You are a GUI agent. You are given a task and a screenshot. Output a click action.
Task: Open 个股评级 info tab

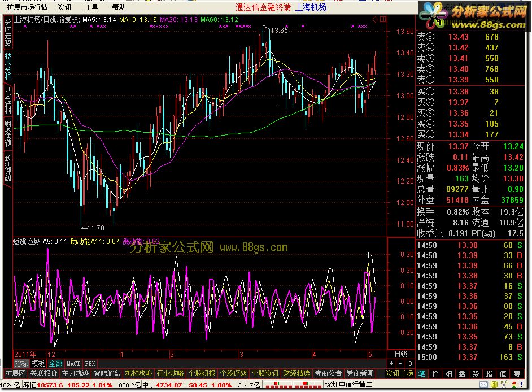233,373
